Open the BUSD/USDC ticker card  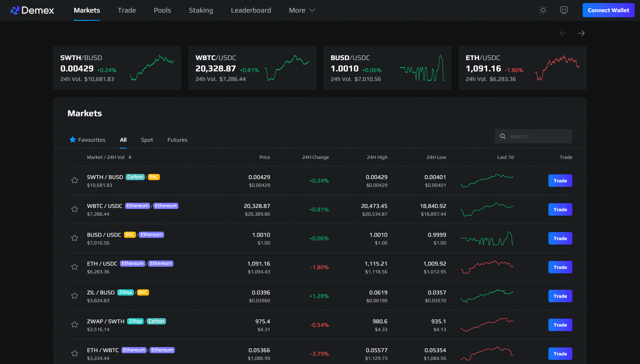point(387,68)
